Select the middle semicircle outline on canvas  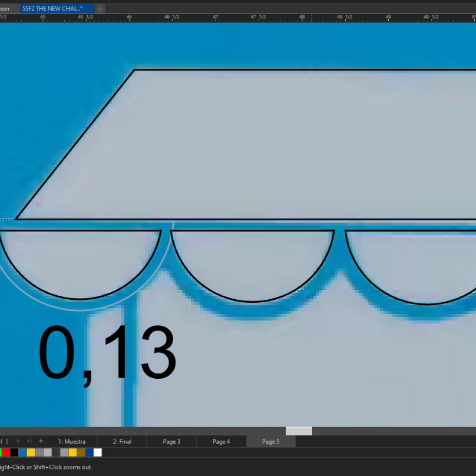(252, 266)
